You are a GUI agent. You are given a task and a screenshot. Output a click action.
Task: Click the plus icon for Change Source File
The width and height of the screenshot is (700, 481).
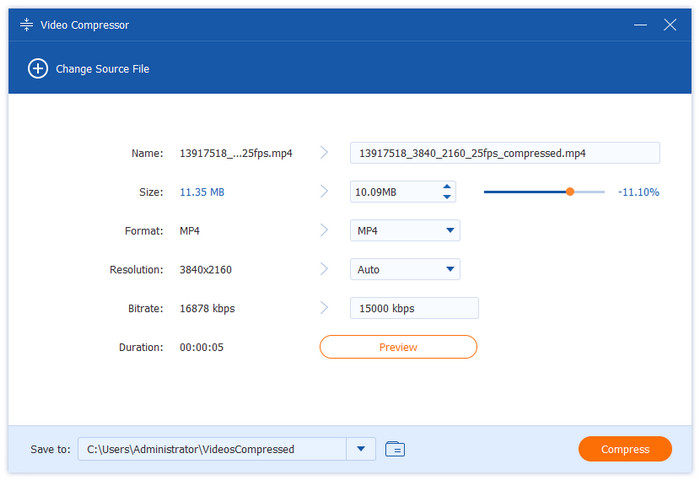(x=38, y=69)
